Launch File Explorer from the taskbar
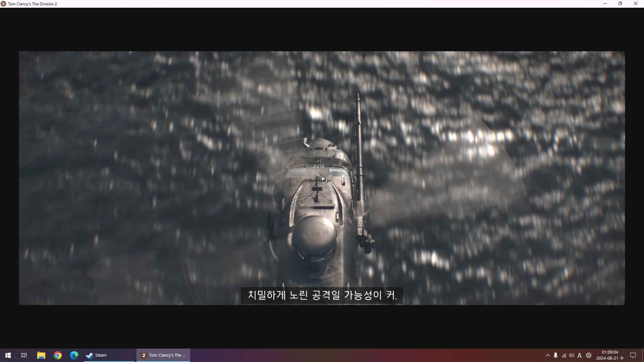Viewport: 644px width, 362px height. (x=41, y=355)
